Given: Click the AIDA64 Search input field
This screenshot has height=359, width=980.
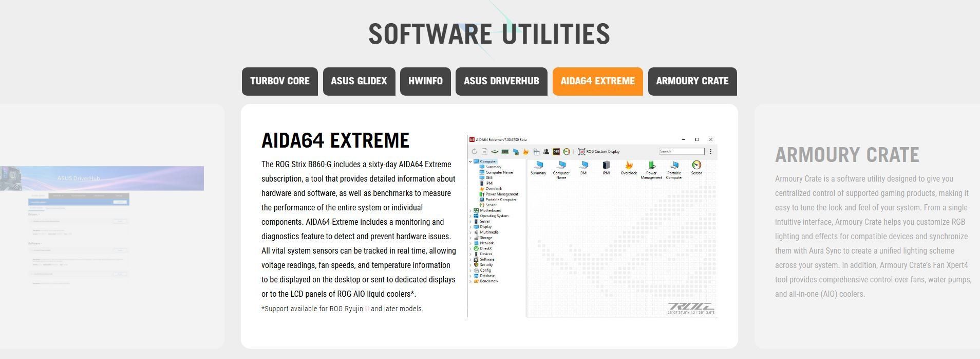Looking at the screenshot, I should coord(681,152).
